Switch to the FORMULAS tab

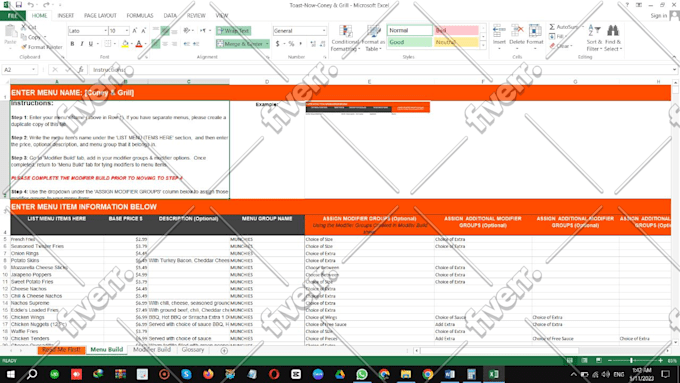point(140,16)
